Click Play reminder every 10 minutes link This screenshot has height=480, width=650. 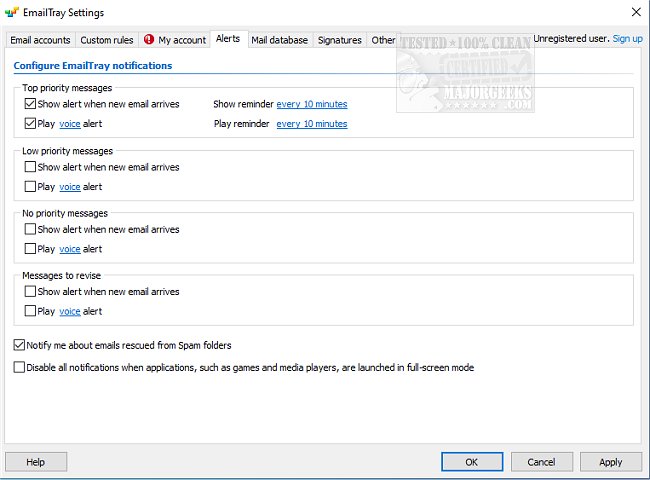(312, 124)
